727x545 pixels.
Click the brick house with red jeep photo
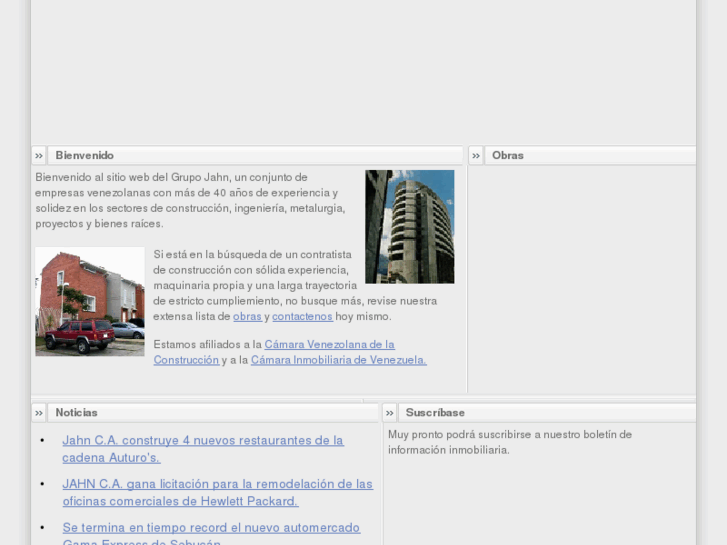tap(90, 302)
